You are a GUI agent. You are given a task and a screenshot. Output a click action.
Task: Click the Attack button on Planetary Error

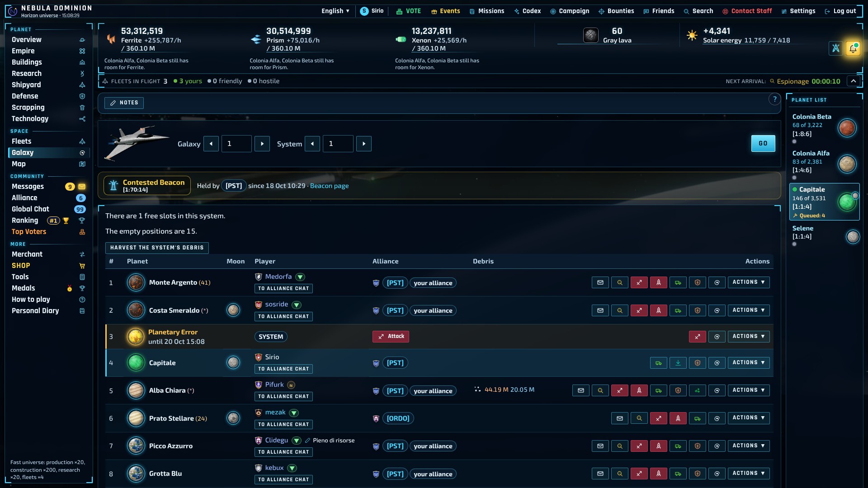tap(391, 337)
